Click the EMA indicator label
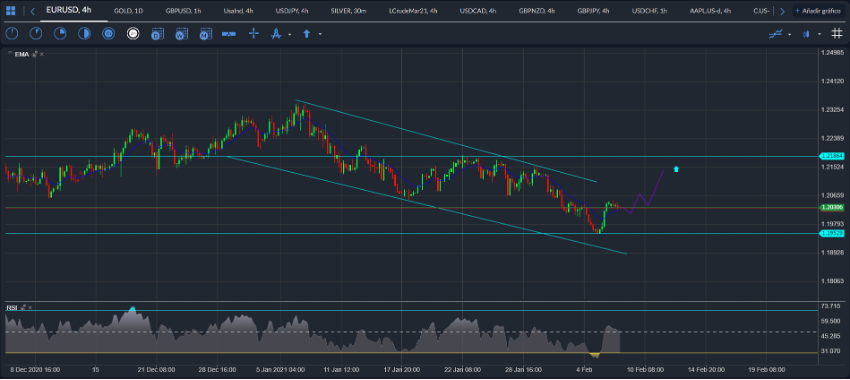Image resolution: width=850 pixels, height=380 pixels. click(x=22, y=54)
